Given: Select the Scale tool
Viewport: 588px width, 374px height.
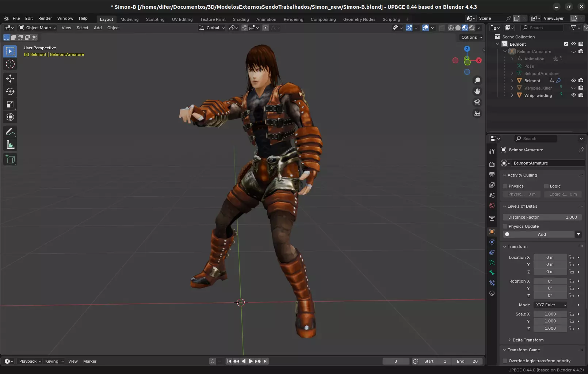Looking at the screenshot, I should point(10,105).
